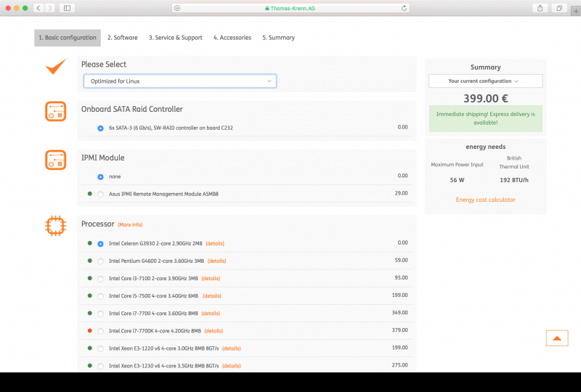581x392 pixels.
Task: Click the orange checkmark icon
Action: 56,66
